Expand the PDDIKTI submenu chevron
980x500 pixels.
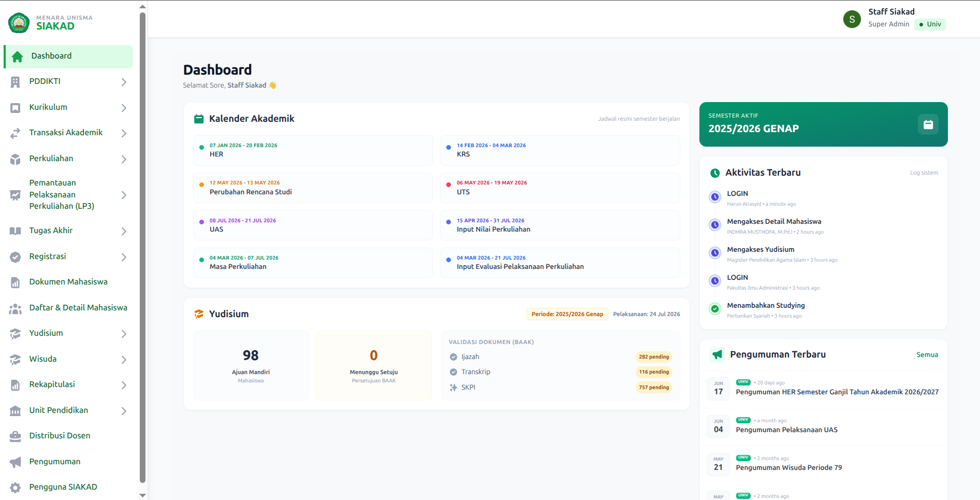124,82
